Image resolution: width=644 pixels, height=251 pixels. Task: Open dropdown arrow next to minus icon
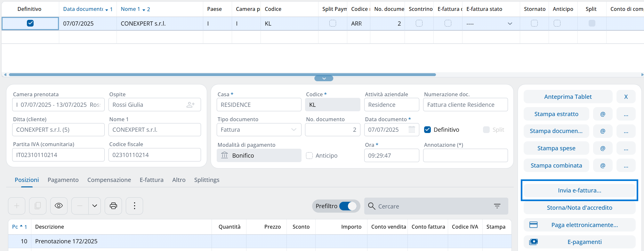coord(95,206)
